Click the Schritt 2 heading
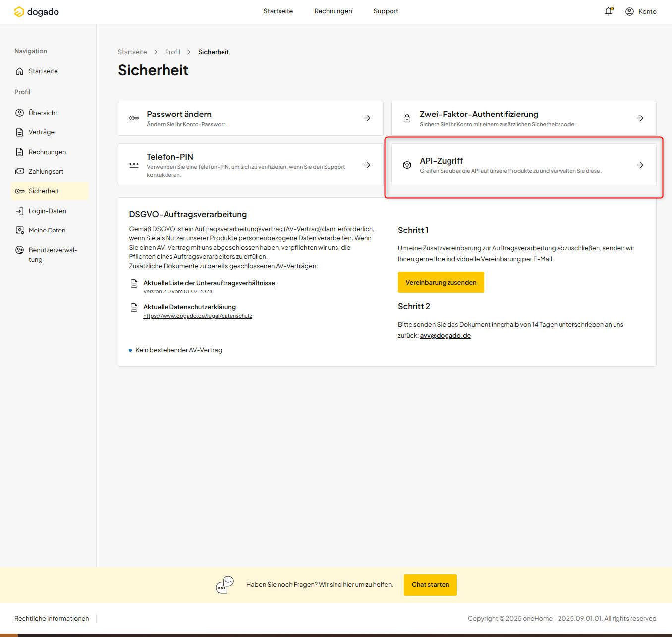672x637 pixels. coord(414,307)
